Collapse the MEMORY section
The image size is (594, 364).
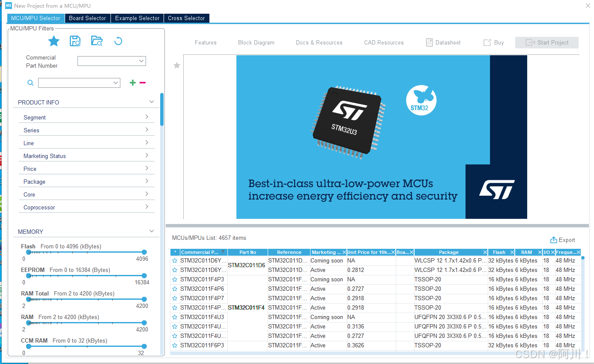tap(151, 231)
